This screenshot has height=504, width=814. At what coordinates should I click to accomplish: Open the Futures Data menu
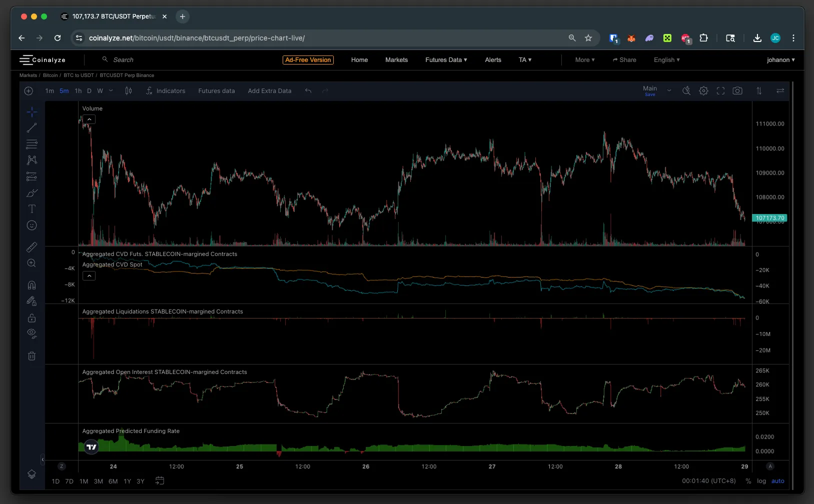tap(445, 59)
